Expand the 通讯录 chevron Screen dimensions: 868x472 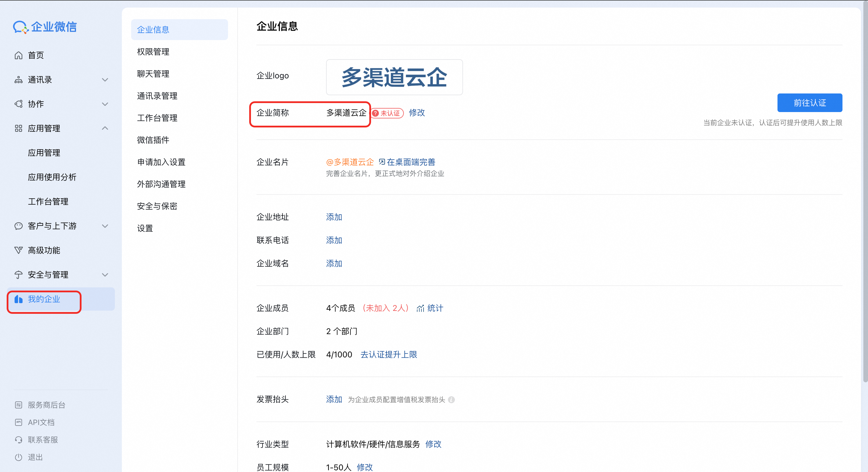pyautogui.click(x=105, y=80)
